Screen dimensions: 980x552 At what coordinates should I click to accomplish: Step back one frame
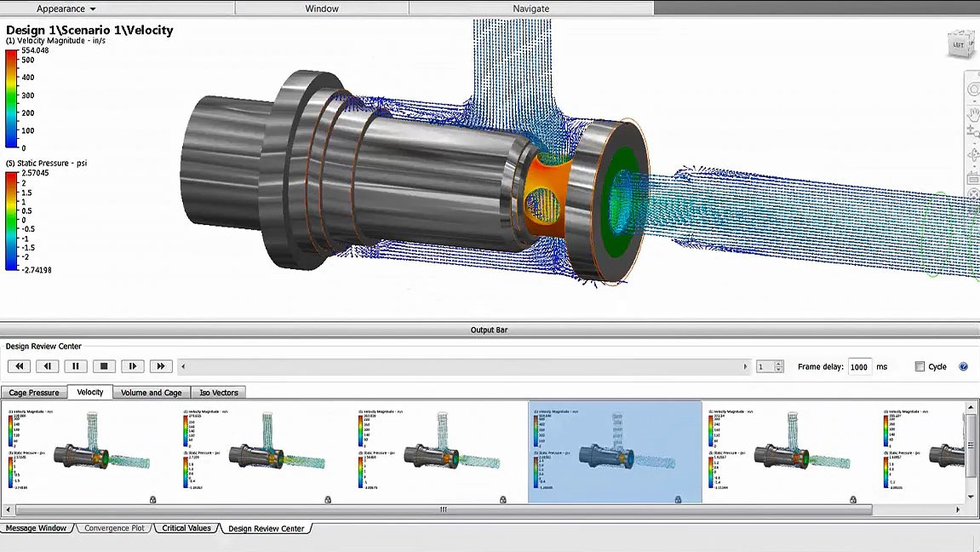coord(48,366)
